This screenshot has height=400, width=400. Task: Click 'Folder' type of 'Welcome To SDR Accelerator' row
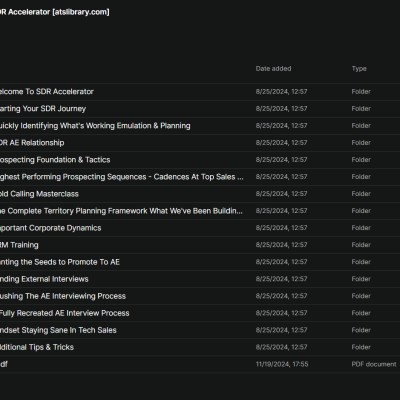click(x=361, y=92)
